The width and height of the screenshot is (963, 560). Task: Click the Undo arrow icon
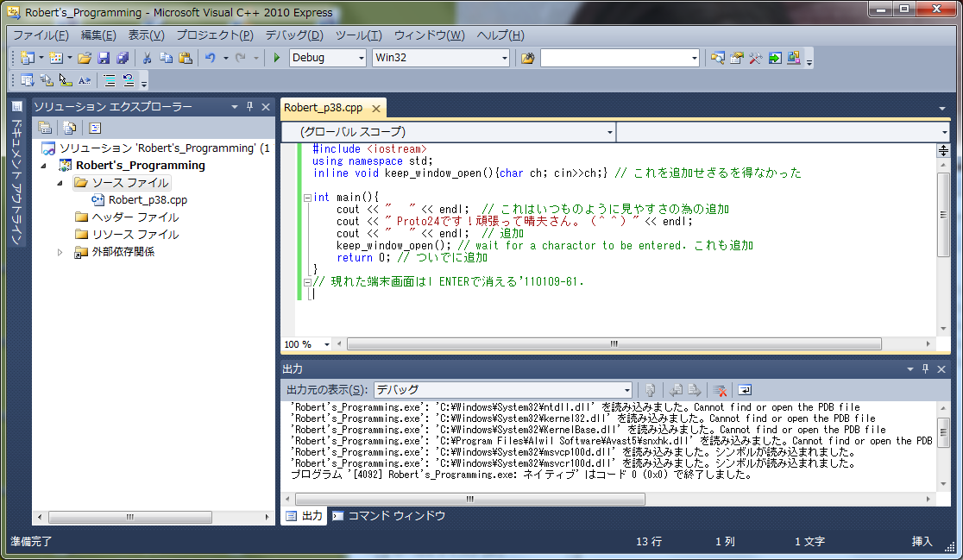coord(211,58)
